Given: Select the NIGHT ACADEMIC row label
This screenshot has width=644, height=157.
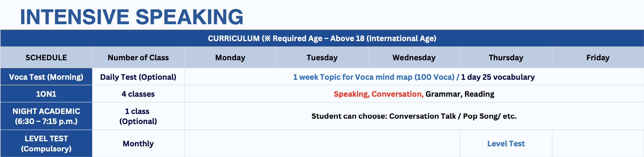Looking at the screenshot, I should pos(46,116).
